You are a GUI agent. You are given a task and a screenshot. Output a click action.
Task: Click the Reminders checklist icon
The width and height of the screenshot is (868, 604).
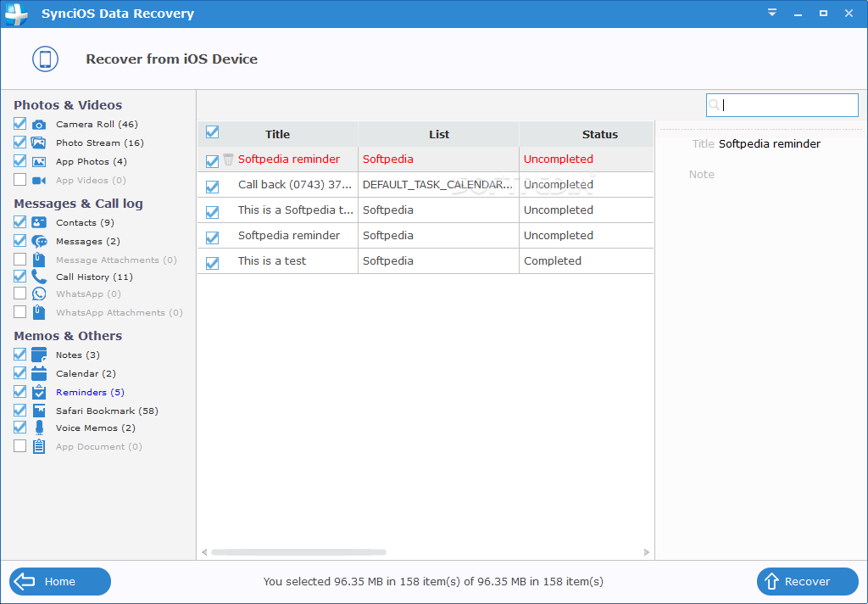click(x=39, y=392)
